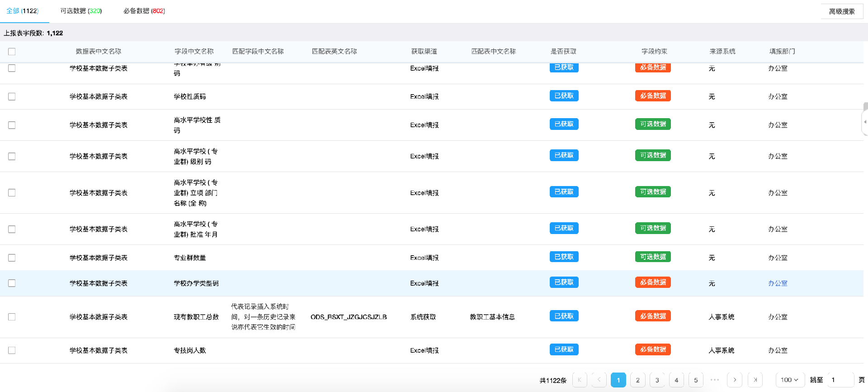Click the 获取渠道 column header
868x392 pixels.
click(x=424, y=52)
